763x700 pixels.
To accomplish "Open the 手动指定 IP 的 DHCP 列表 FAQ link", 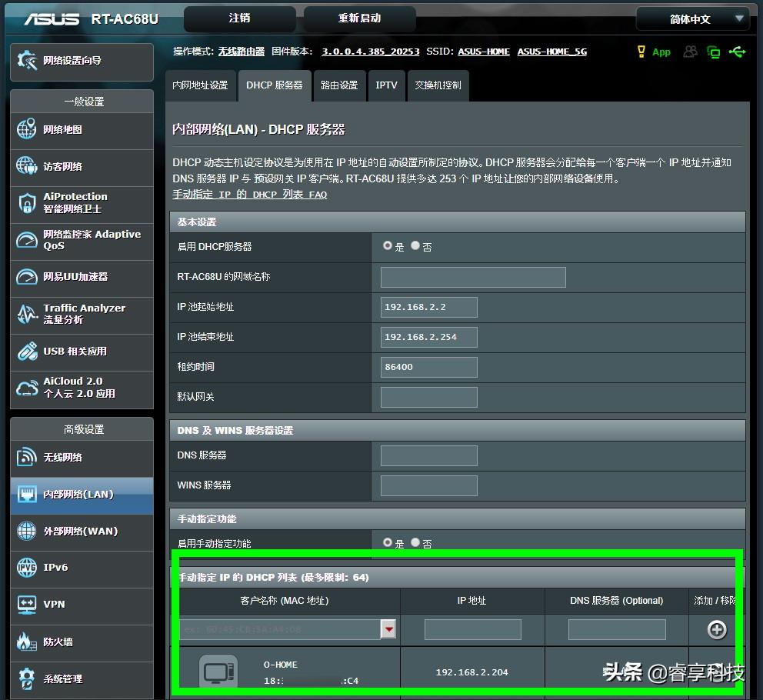I will click(x=250, y=195).
